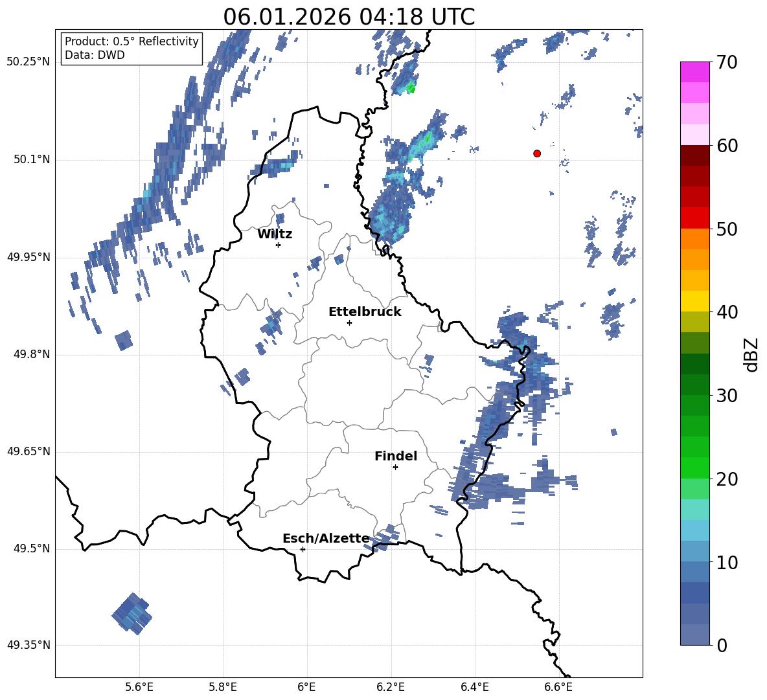
Task: Click the title 06.01.2026 04:18 UTC
Action: pos(349,17)
